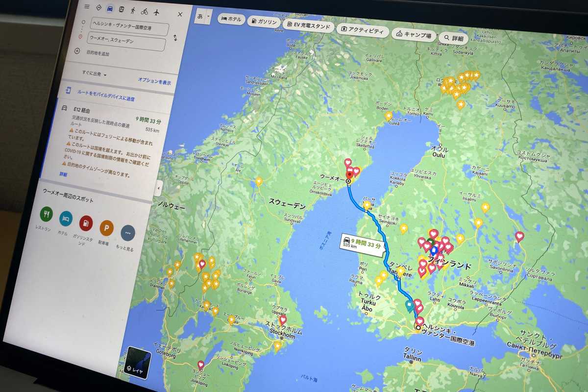Select the walking travel mode
The height and width of the screenshot is (392, 588).
(x=133, y=10)
